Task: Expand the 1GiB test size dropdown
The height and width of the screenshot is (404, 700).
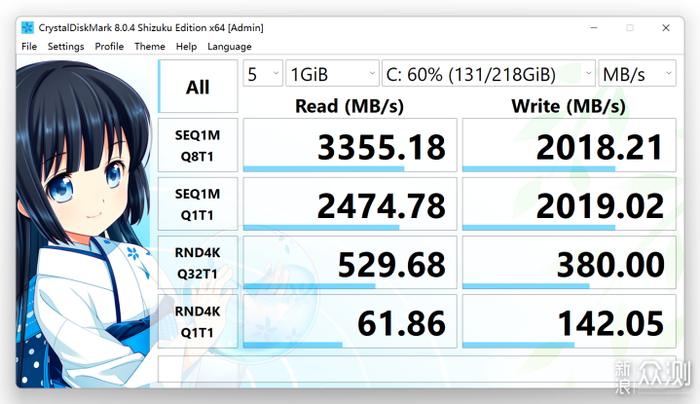Action: 333,74
